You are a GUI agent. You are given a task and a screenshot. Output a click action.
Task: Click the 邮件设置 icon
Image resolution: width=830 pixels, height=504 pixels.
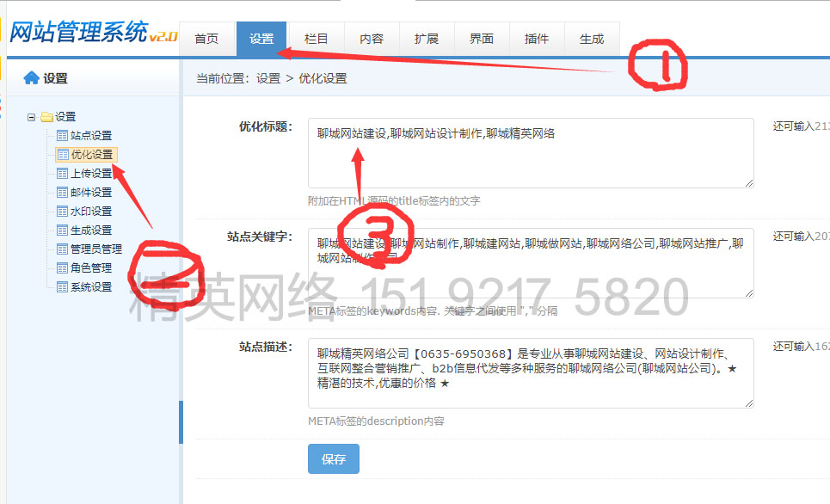click(x=60, y=193)
